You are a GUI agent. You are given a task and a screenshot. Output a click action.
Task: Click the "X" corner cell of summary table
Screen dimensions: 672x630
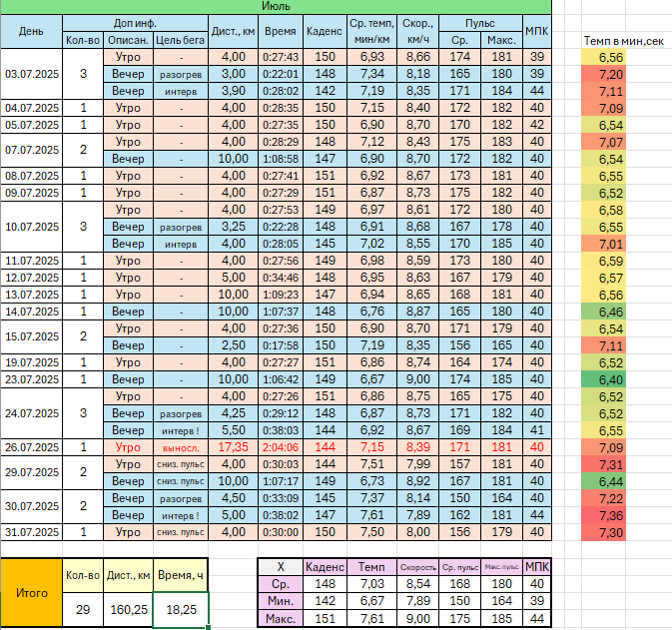pyautogui.click(x=279, y=566)
